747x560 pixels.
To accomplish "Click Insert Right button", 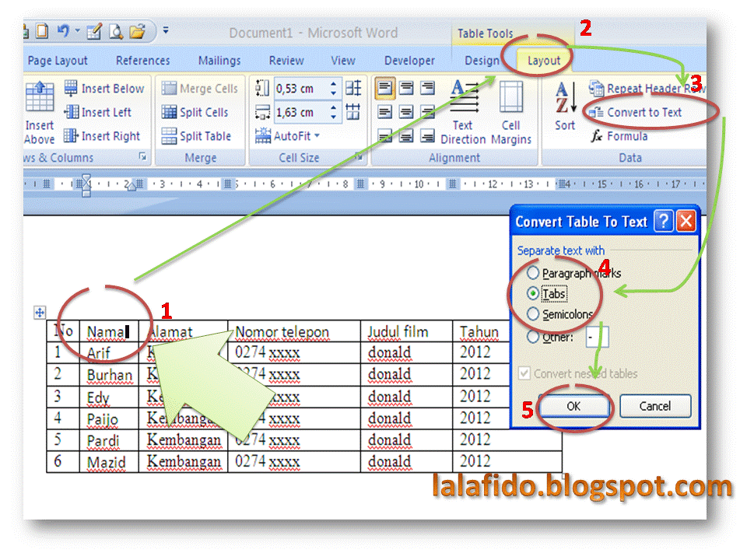I will pyautogui.click(x=102, y=136).
